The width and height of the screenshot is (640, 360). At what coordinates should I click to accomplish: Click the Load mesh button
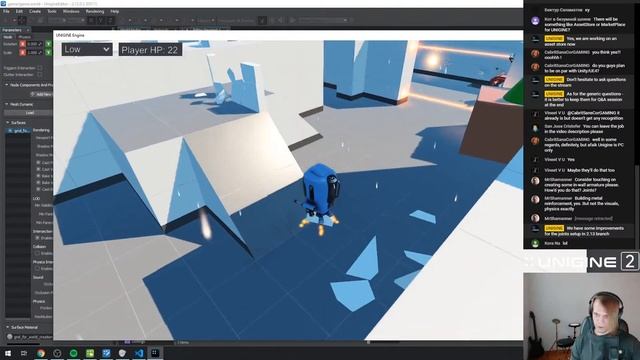pos(29,113)
